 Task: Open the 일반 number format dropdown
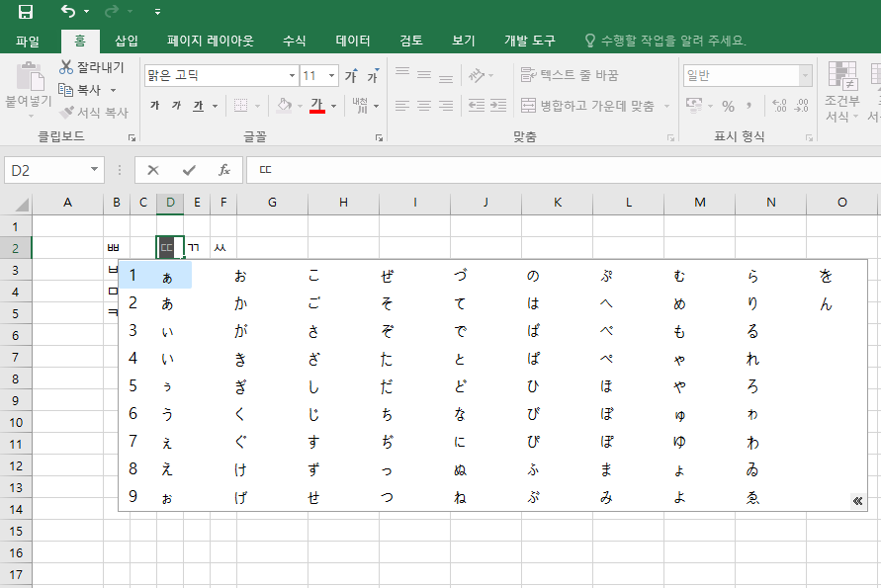(x=806, y=76)
